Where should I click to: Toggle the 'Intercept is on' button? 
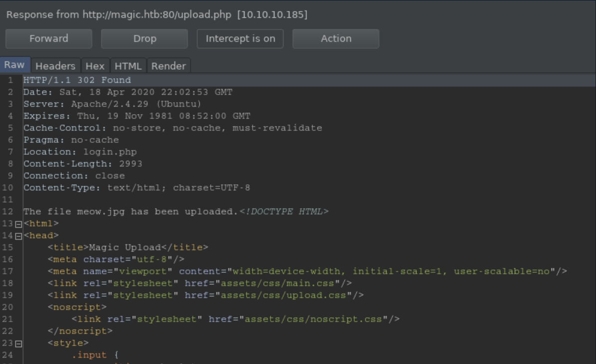click(240, 39)
